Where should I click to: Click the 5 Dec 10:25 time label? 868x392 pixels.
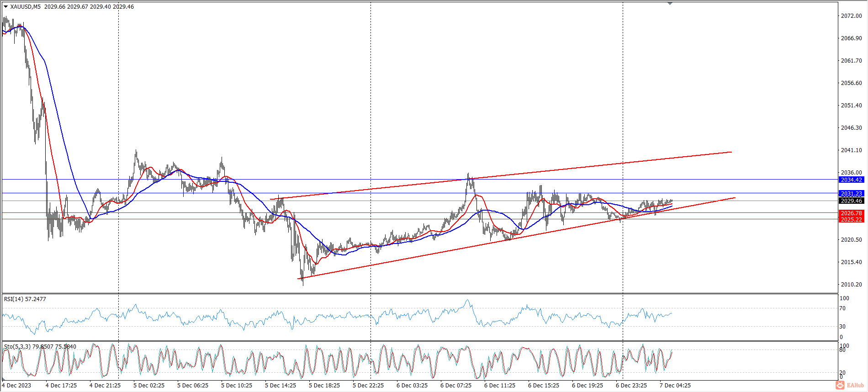237,386
